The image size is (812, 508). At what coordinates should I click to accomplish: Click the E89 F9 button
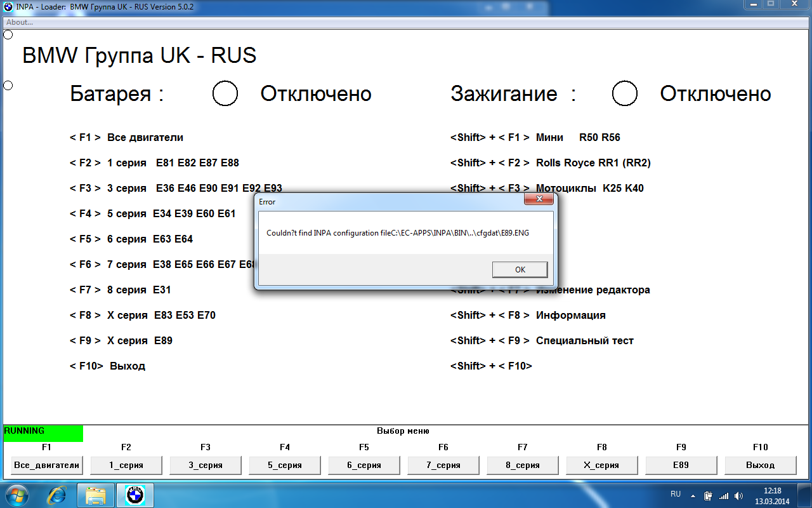681,465
